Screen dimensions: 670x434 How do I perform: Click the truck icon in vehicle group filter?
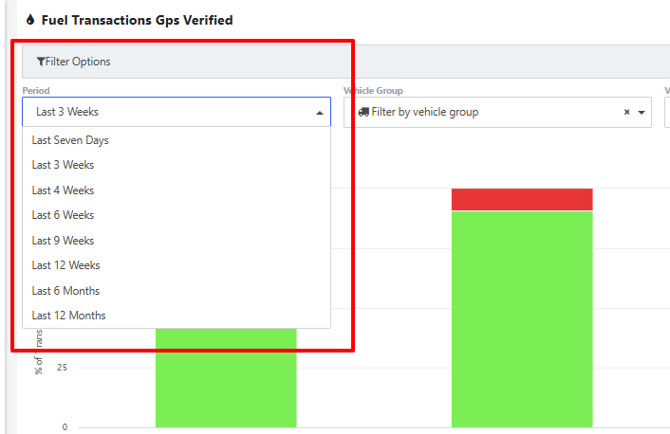click(363, 112)
